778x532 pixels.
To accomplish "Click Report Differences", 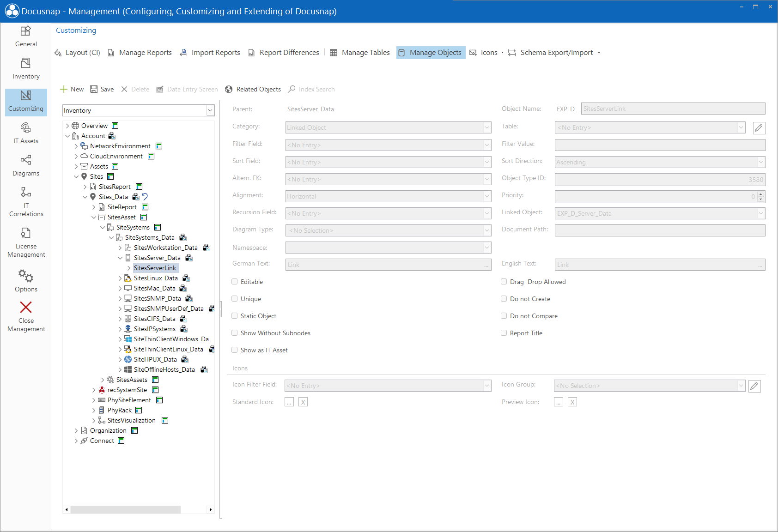I will pyautogui.click(x=284, y=53).
